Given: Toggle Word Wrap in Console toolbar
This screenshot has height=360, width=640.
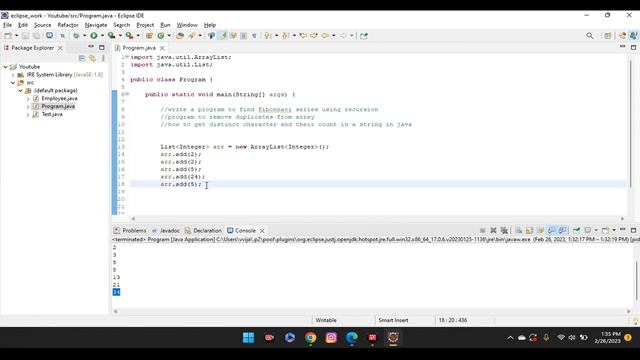Looking at the screenshot, I should point(540,231).
